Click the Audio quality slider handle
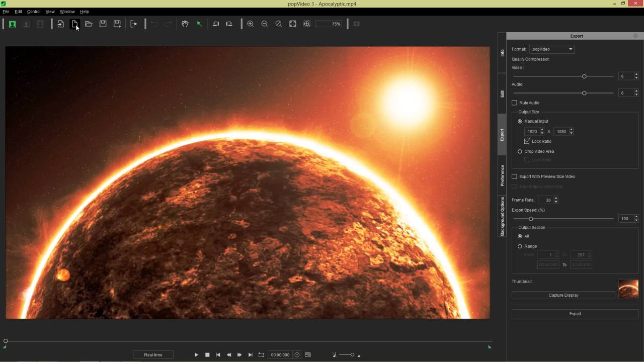 coord(584,93)
